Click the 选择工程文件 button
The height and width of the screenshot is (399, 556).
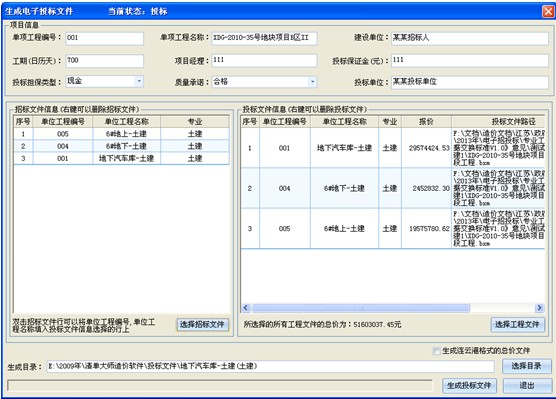(517, 325)
